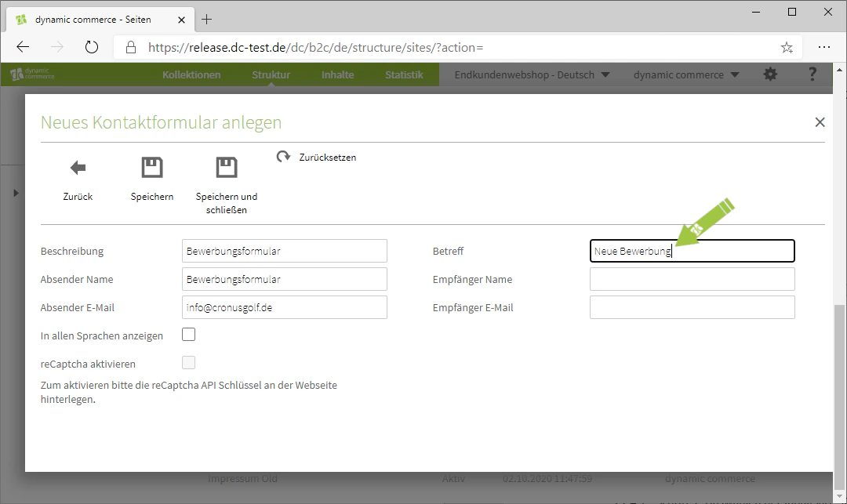Click the scrollbar up arrow
This screenshot has width=847, height=504.
[839, 70]
